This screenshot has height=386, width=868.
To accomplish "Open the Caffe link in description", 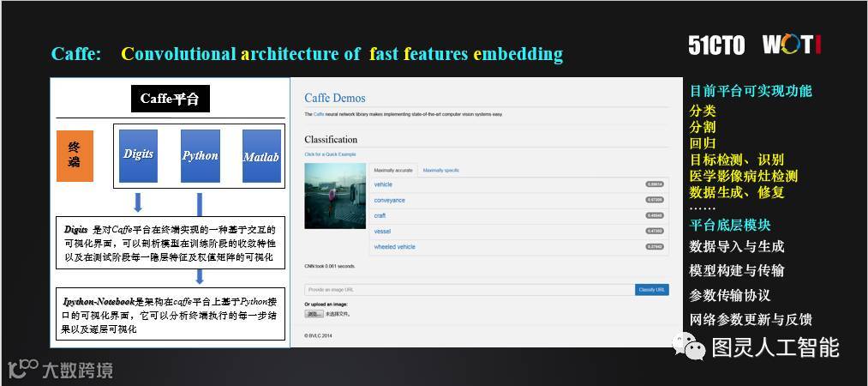I will [x=318, y=114].
